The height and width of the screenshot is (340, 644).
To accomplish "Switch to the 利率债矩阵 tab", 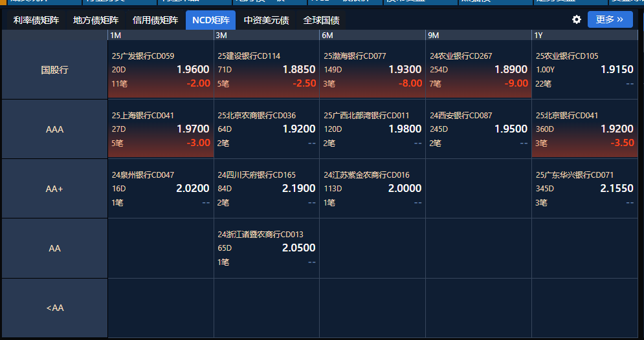I will click(x=36, y=20).
